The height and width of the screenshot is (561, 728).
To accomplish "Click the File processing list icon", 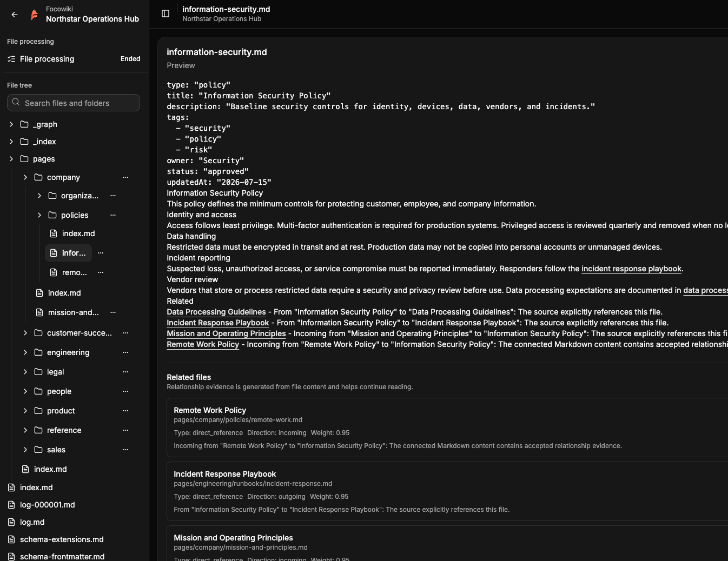I will (x=11, y=59).
